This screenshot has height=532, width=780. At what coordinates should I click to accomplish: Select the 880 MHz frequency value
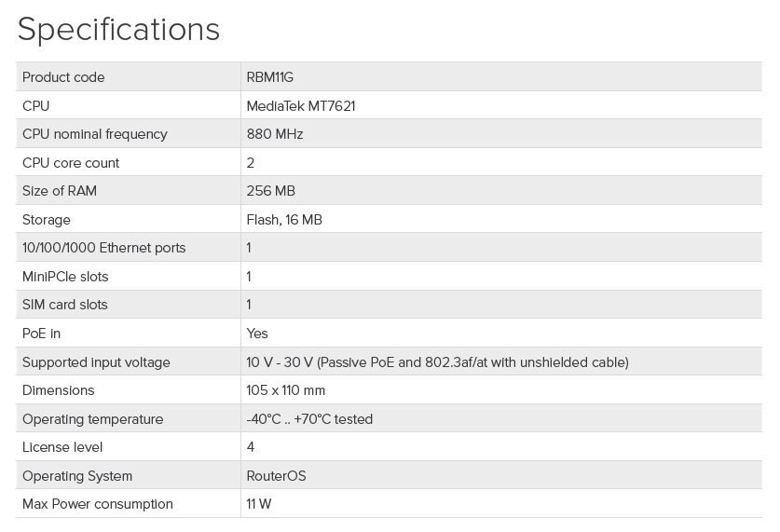[275, 134]
